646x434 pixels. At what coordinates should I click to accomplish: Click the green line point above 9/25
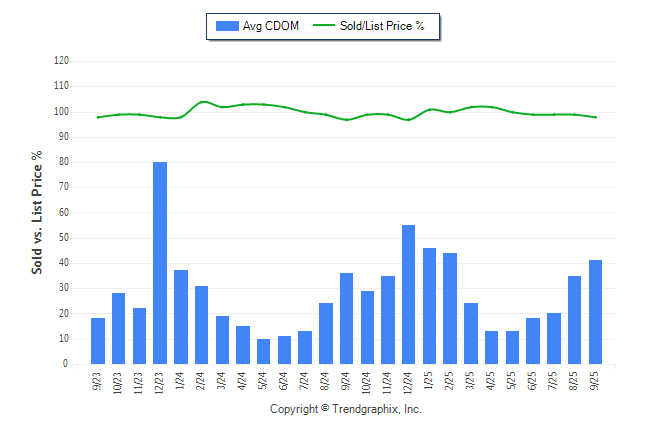(596, 117)
